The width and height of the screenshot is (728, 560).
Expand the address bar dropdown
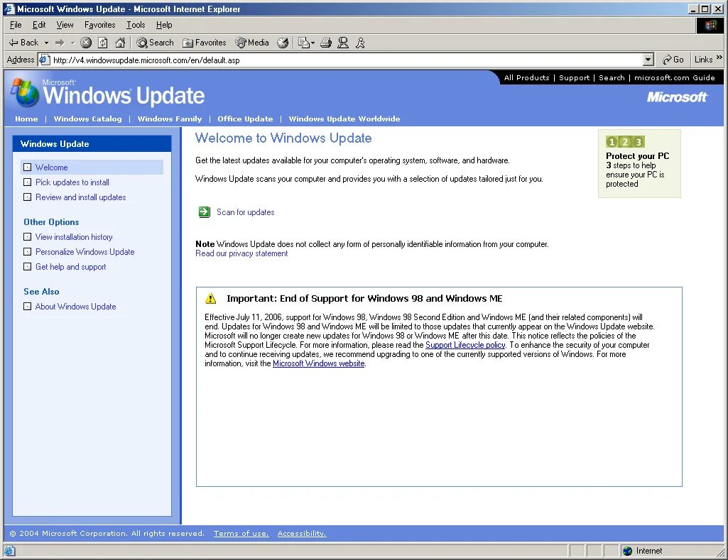pos(648,60)
